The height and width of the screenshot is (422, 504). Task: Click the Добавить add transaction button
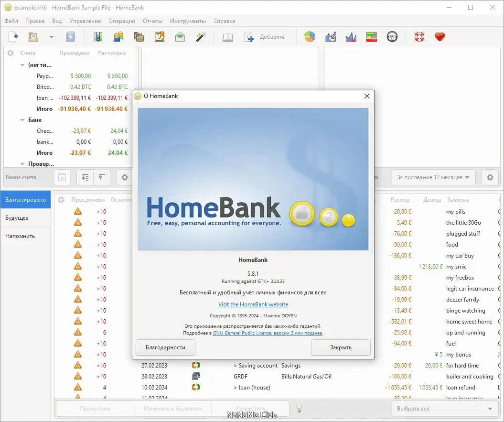coord(265,37)
